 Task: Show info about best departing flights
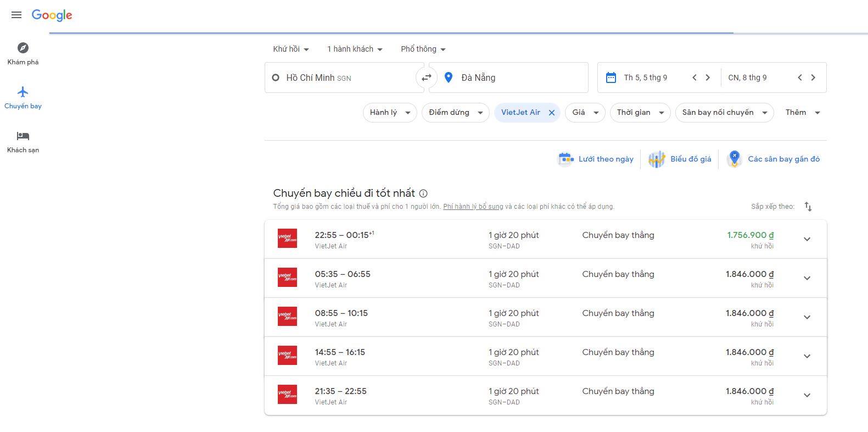click(x=423, y=193)
